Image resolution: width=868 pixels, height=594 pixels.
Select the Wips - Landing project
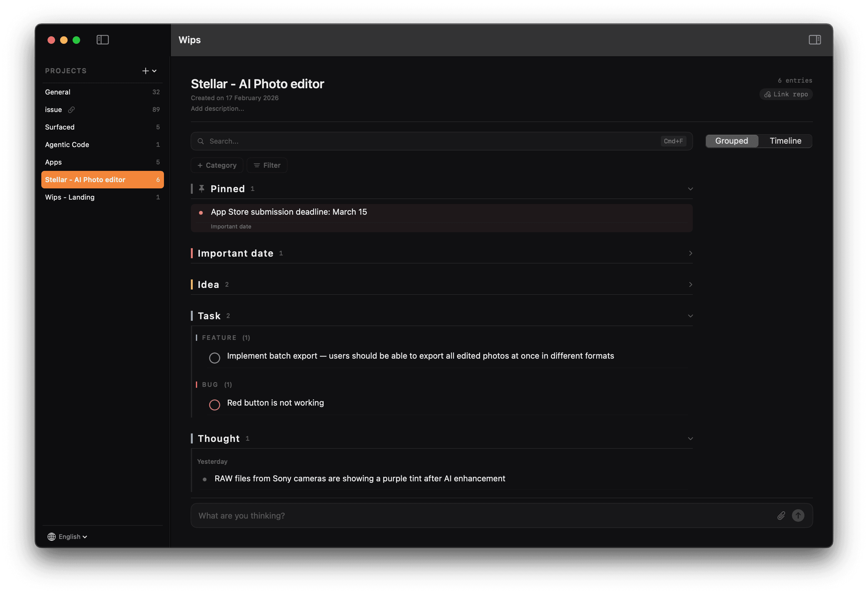pyautogui.click(x=70, y=197)
